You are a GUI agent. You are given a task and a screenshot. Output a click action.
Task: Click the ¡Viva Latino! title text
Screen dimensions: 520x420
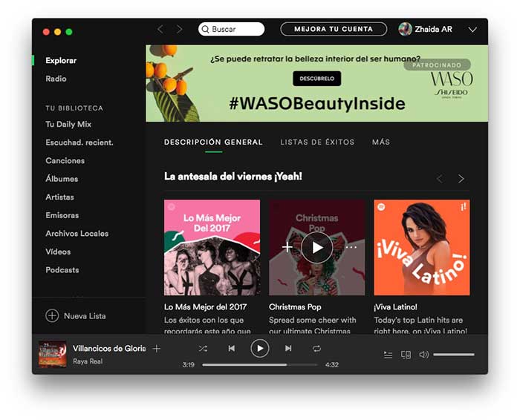click(396, 307)
